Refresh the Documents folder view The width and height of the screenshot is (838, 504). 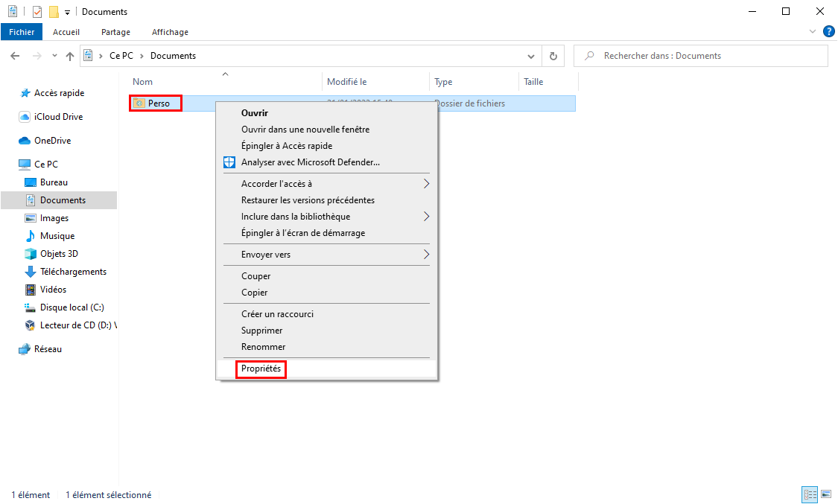[553, 56]
